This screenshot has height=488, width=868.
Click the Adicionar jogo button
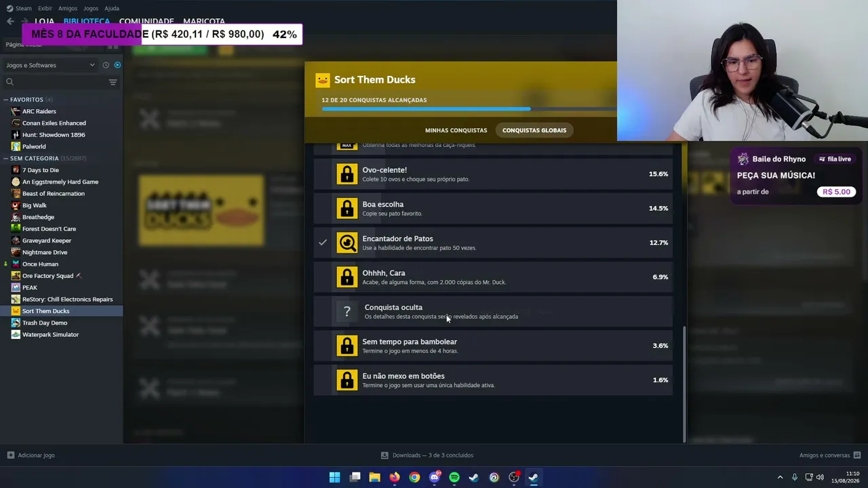click(31, 455)
